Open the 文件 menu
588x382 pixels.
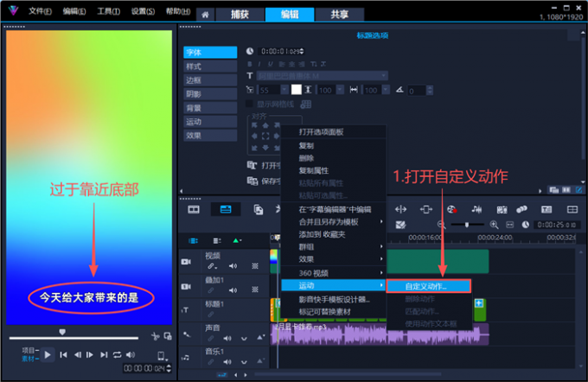(x=40, y=11)
